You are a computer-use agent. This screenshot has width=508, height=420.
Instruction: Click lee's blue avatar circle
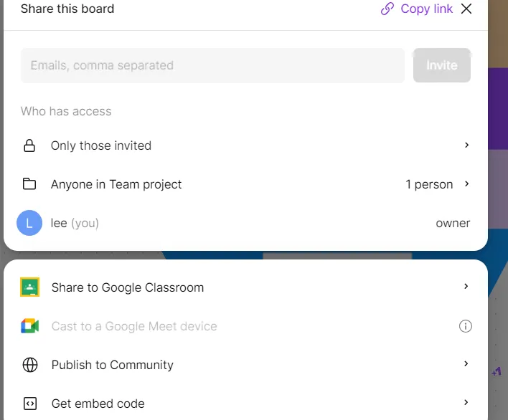[29, 223]
